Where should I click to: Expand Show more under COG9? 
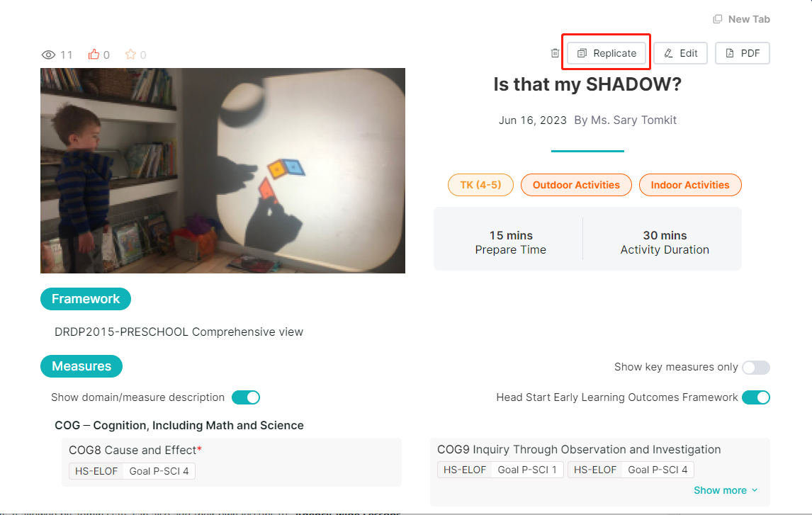click(726, 490)
